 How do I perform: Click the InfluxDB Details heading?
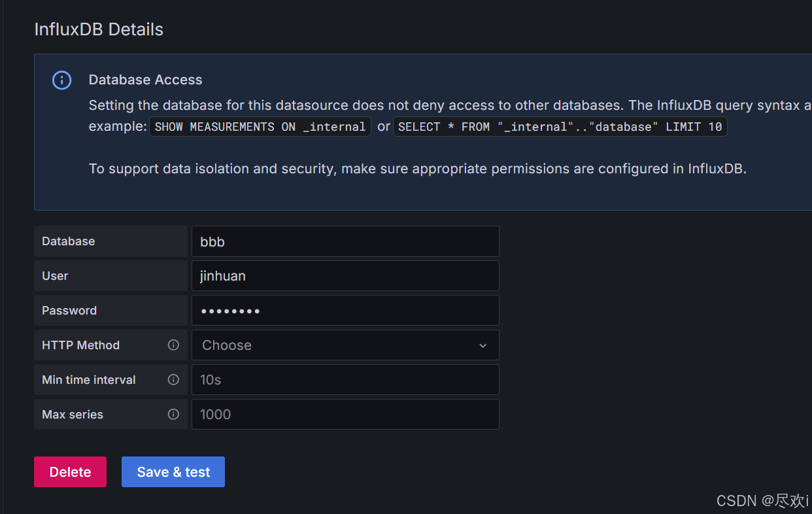[99, 29]
